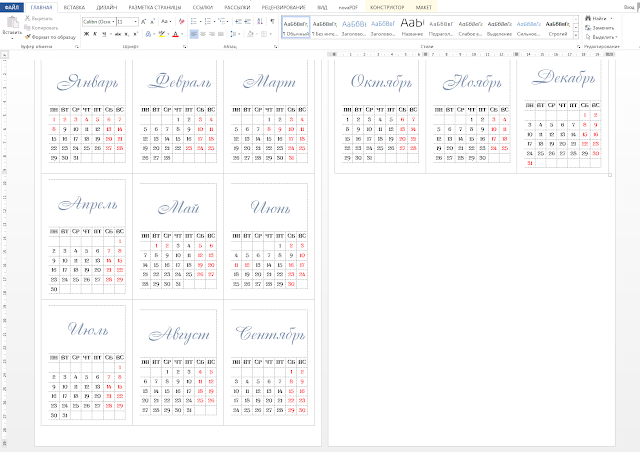This screenshot has width=640, height=452.
Task: Switch to the Ссылки tab
Action: [x=202, y=7]
